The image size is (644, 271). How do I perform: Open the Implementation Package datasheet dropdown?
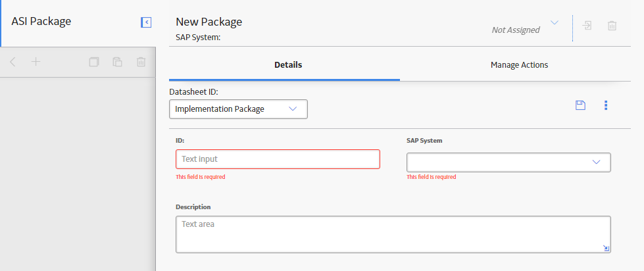[x=238, y=109]
